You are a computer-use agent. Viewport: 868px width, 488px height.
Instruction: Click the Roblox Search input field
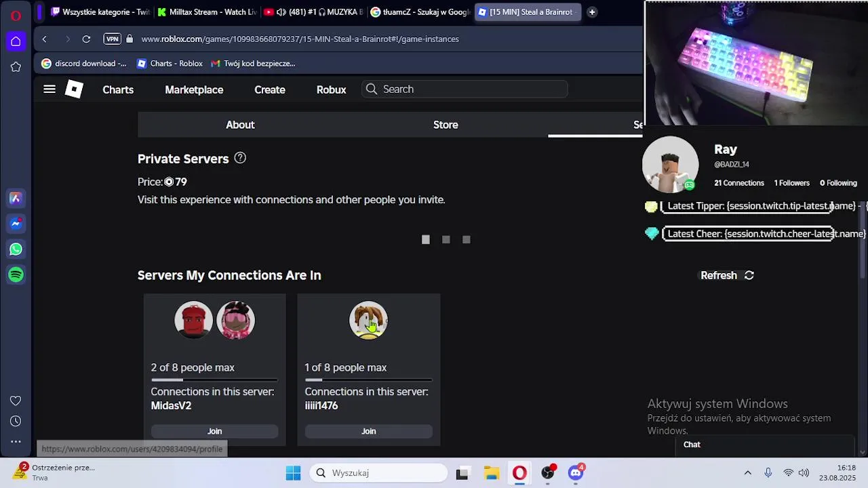[x=465, y=89]
